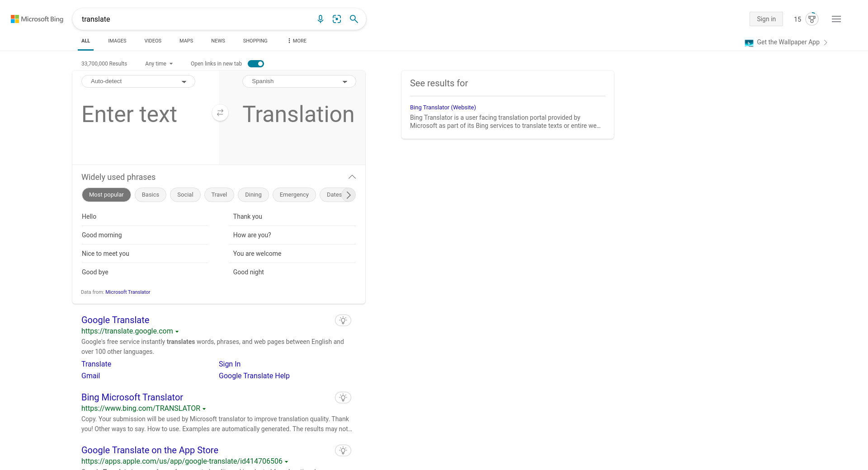Viewport: 868px width, 470px height.
Task: Open the rewards trophy icon
Action: (x=812, y=19)
